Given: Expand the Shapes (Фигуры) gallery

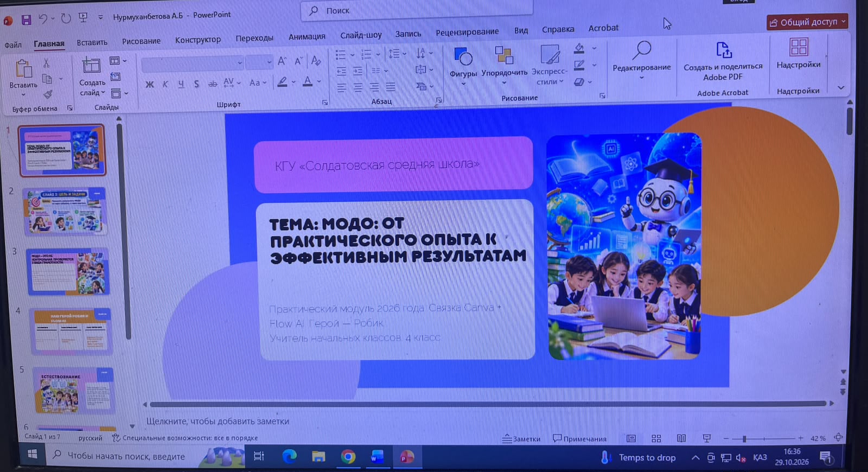Looking at the screenshot, I should [x=463, y=66].
